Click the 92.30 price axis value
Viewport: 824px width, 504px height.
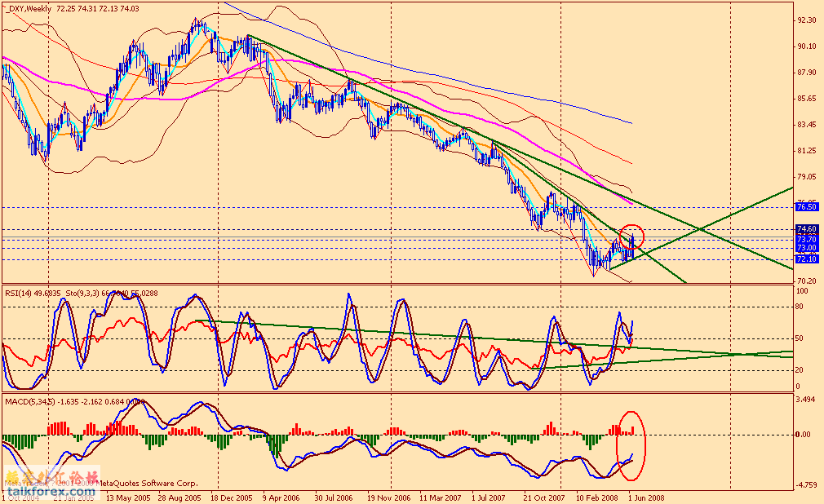[x=807, y=20]
